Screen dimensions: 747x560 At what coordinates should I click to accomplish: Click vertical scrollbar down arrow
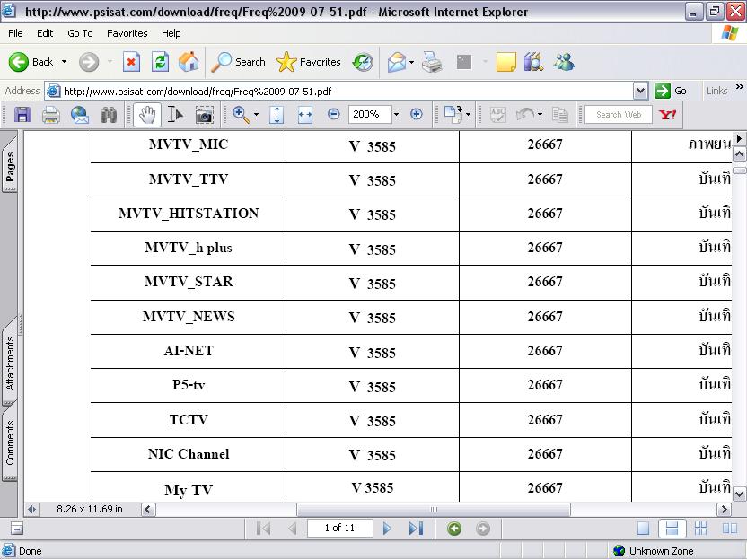coord(740,494)
